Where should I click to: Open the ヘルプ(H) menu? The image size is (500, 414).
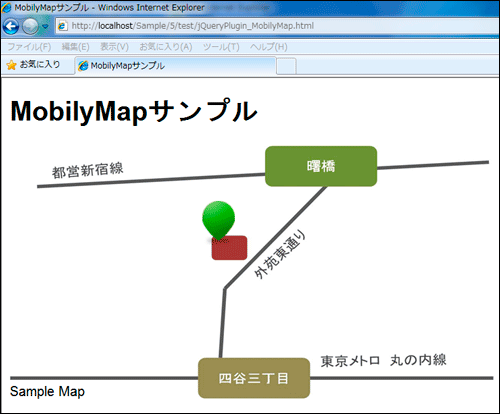click(x=269, y=47)
